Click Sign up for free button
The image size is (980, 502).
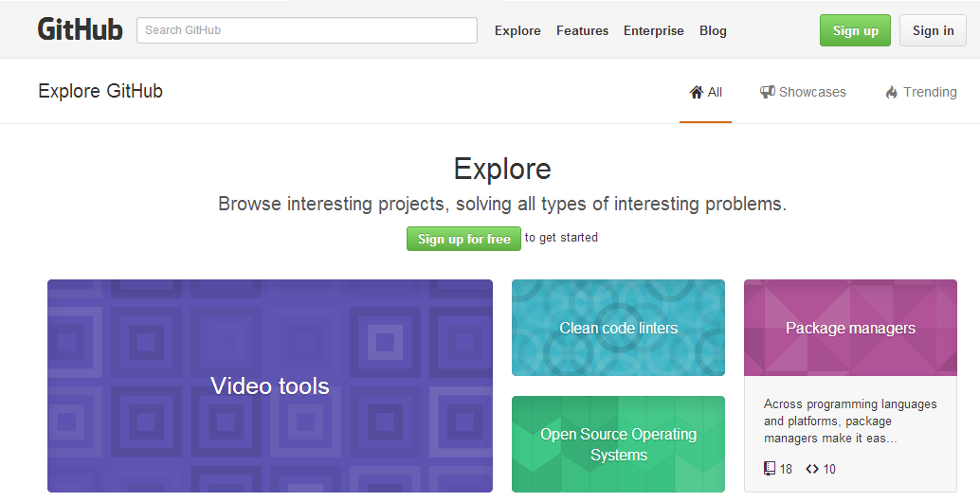pos(463,239)
